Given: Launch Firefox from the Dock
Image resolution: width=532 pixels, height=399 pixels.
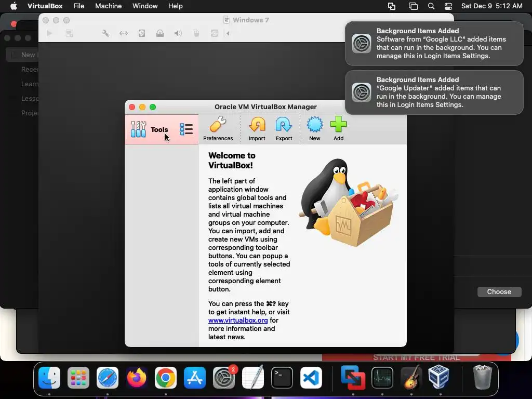Looking at the screenshot, I should coord(137,378).
